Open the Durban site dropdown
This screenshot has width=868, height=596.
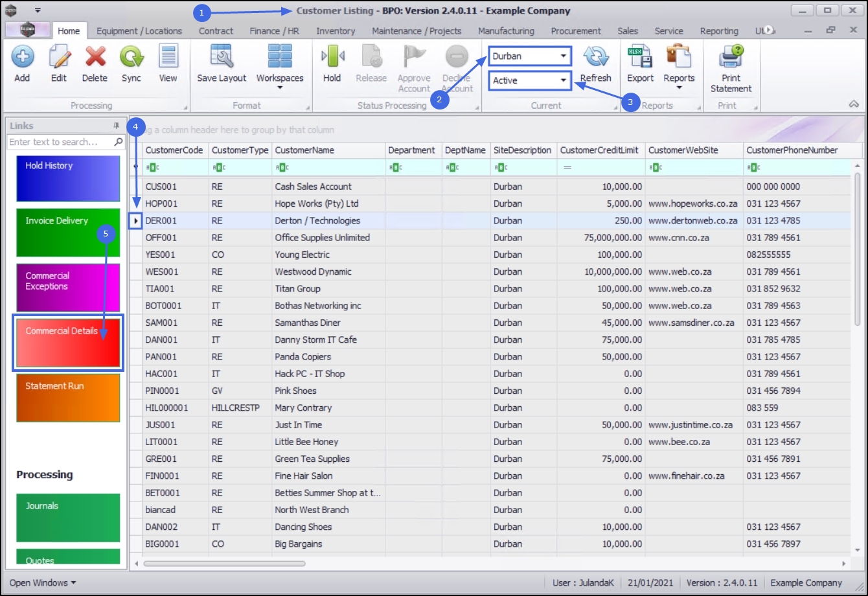point(564,56)
